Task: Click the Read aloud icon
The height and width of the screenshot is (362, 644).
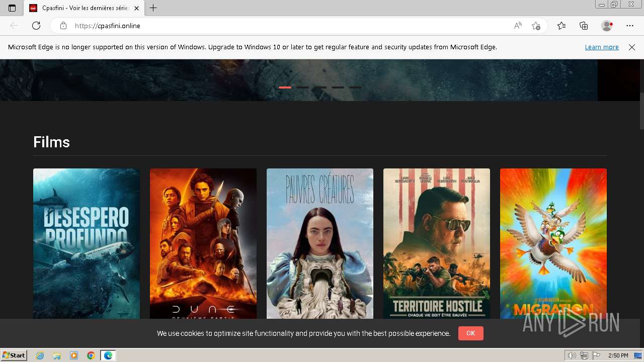Action: 518,26
